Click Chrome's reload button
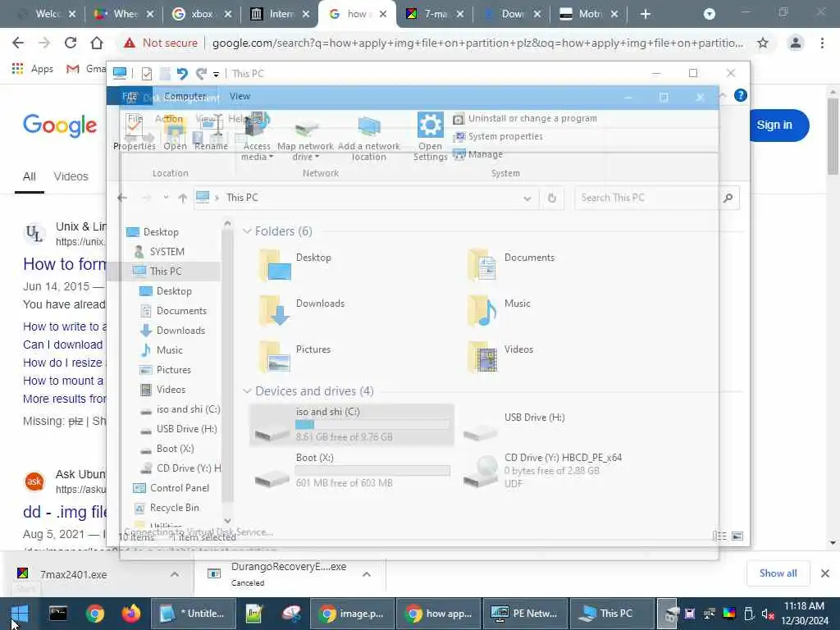This screenshot has height=630, width=840. click(x=71, y=43)
